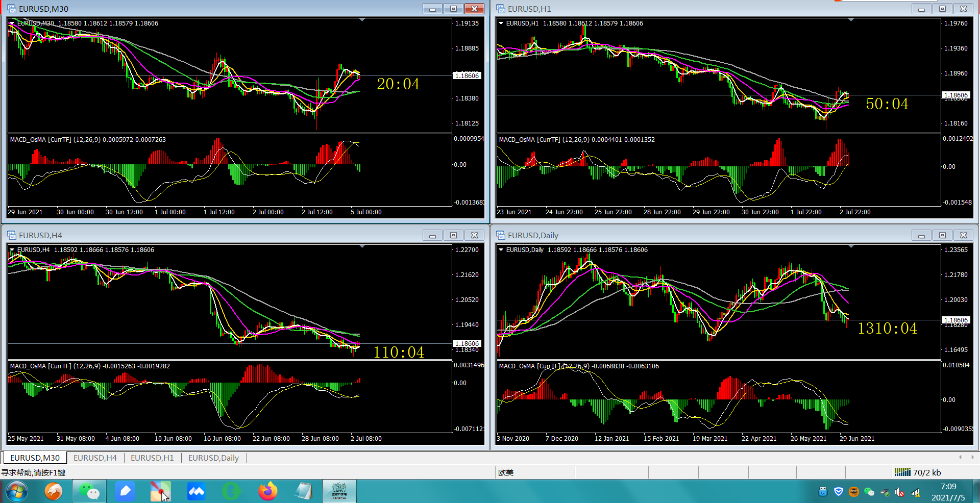This screenshot has height=503, width=980.
Task: Click the M30 chart shift marker triangle
Action: 362,20
